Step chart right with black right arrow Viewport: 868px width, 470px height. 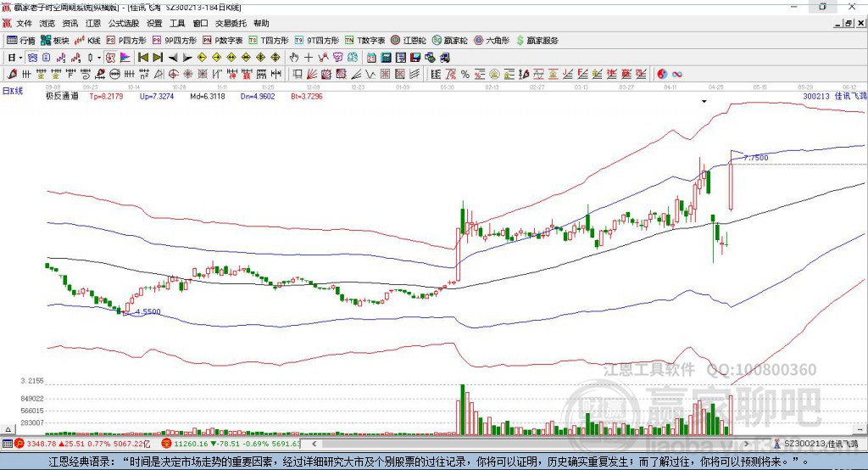click(x=187, y=58)
